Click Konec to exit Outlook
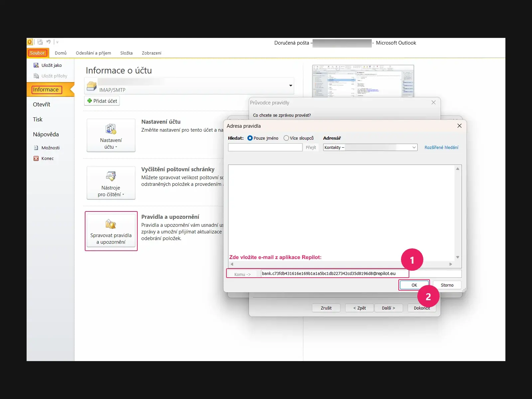This screenshot has width=532, height=399. tap(44, 158)
